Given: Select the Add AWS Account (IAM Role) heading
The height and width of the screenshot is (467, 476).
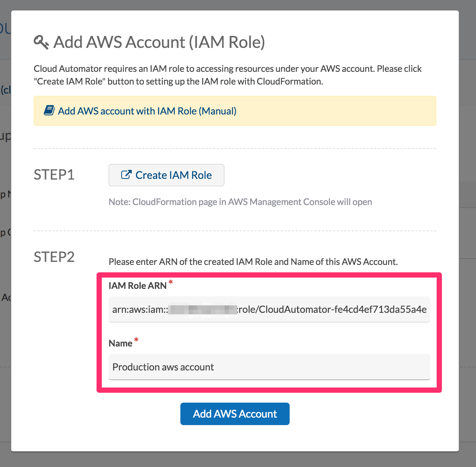Looking at the screenshot, I should click(x=159, y=42).
